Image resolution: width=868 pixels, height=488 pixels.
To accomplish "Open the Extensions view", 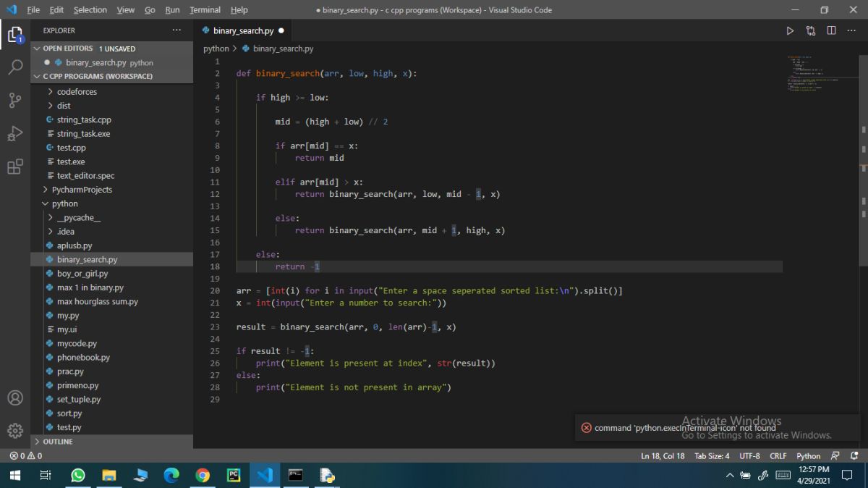I will pos(14,167).
